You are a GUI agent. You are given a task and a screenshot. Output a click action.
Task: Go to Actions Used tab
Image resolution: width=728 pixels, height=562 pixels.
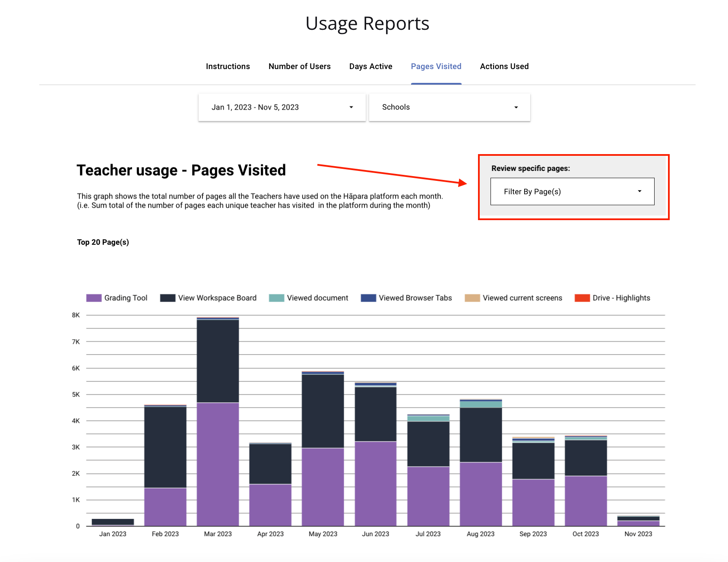pos(504,66)
